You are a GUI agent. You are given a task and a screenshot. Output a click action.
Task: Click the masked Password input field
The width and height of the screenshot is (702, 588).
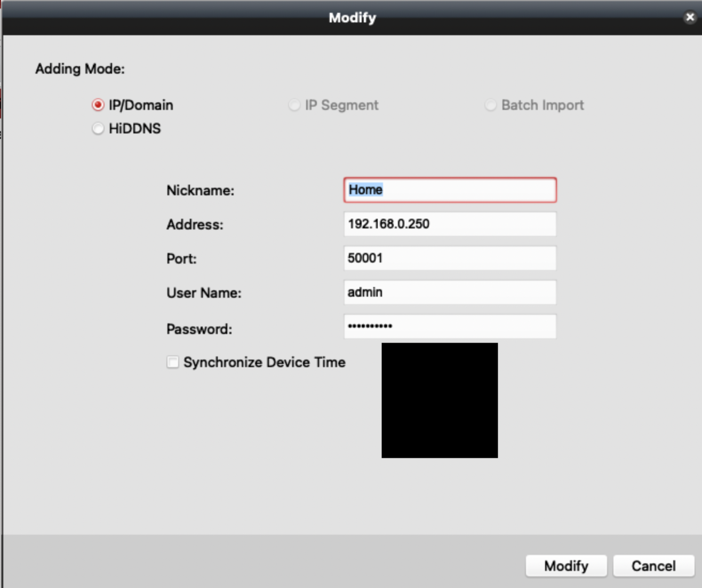(x=450, y=327)
